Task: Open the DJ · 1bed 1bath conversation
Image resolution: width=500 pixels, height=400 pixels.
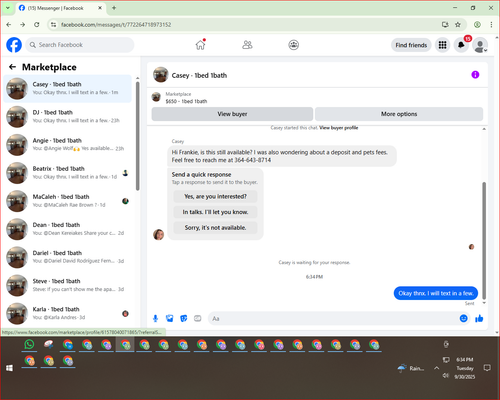Action: 68,117
